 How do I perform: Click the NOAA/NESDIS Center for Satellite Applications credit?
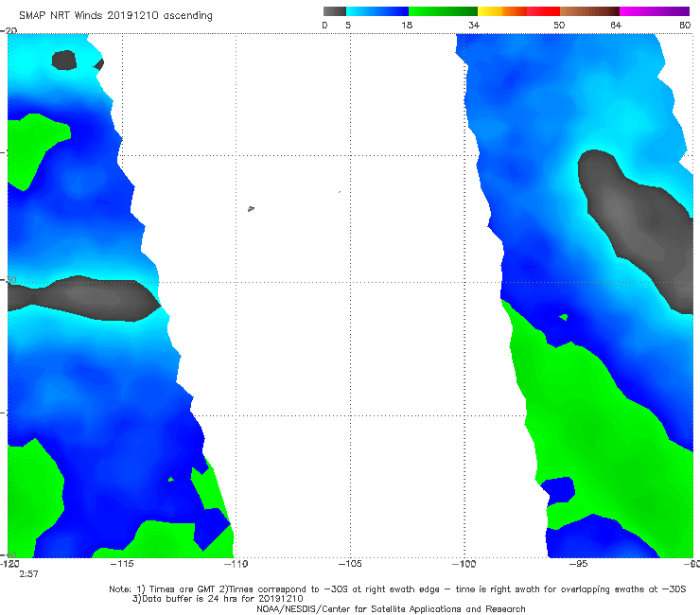[x=391, y=608]
